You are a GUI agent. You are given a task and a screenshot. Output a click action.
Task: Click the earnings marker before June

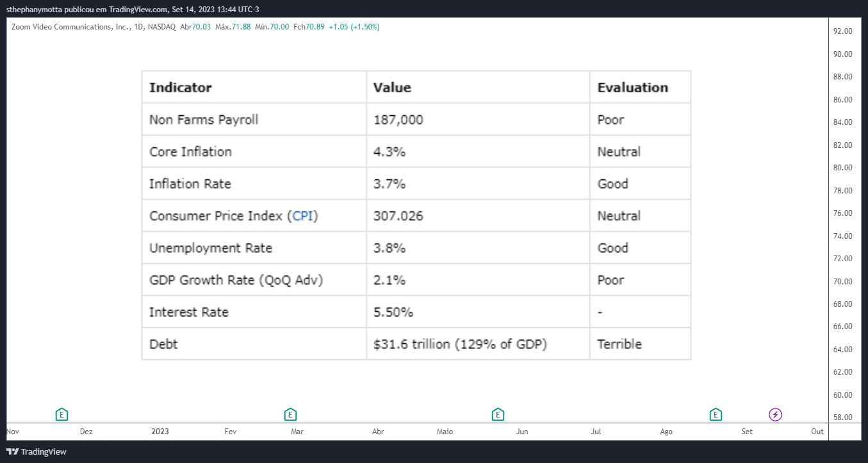tap(498, 415)
